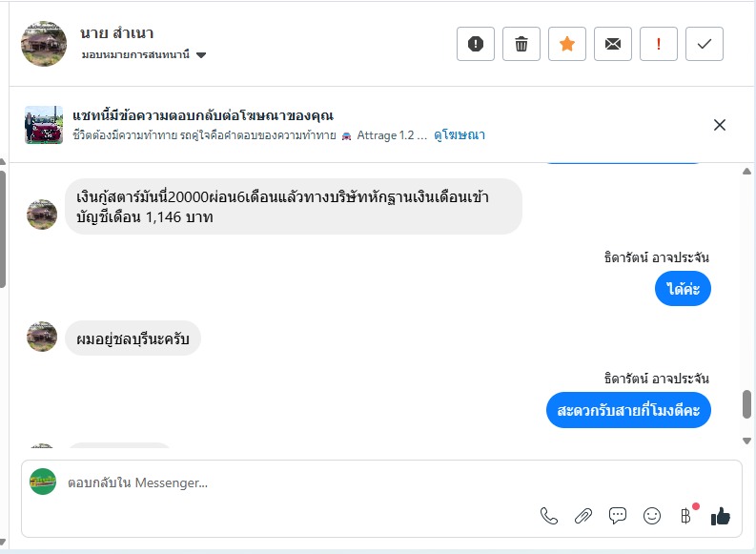The height and width of the screenshot is (554, 756).
Task: Mark conversation as unread via envelope icon
Action: click(x=613, y=44)
